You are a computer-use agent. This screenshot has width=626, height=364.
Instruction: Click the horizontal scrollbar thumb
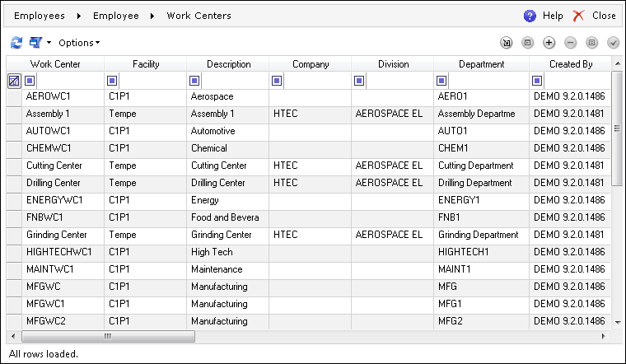[x=108, y=336]
